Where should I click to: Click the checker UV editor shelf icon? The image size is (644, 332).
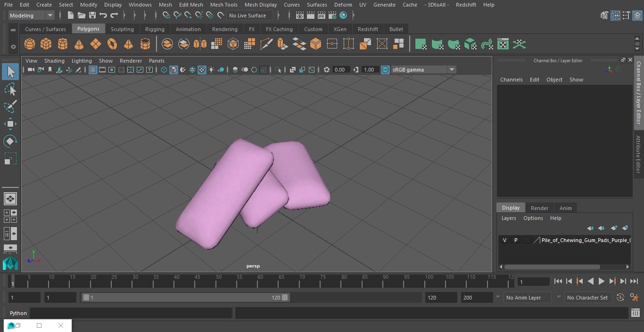503,44
